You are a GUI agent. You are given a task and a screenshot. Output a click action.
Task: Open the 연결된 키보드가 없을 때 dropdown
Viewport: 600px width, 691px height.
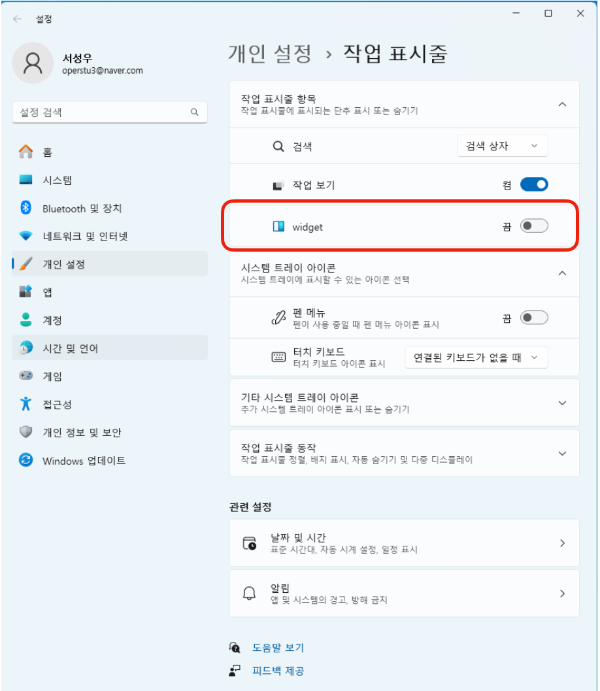[476, 357]
